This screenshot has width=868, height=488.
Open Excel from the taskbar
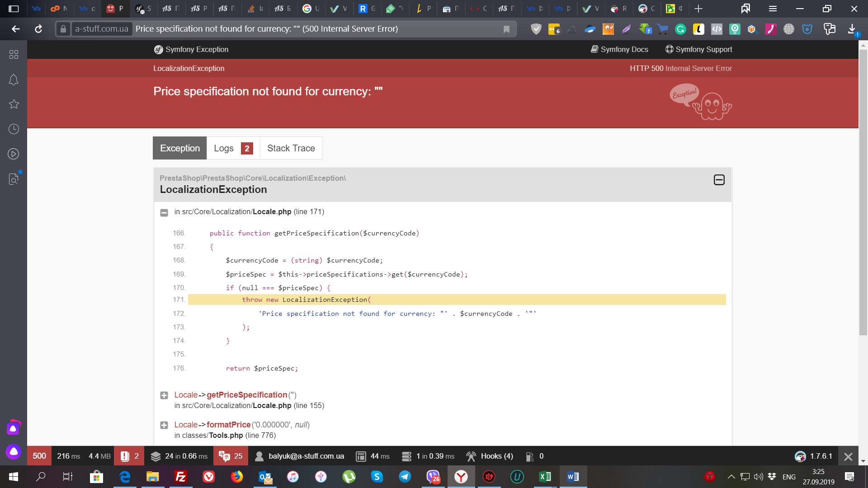click(545, 476)
